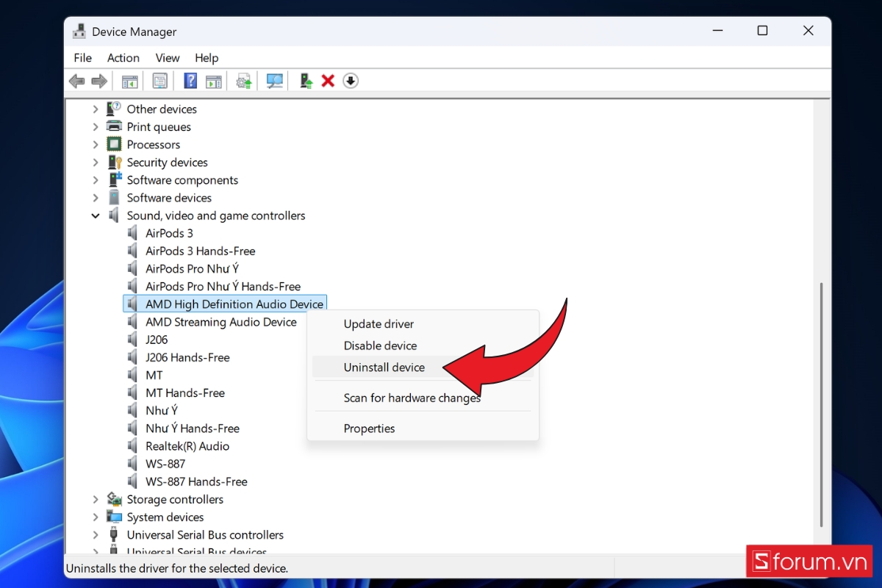Viewport: 882px width, 588px height.
Task: Click the red X uninstall device icon
Action: 328,81
